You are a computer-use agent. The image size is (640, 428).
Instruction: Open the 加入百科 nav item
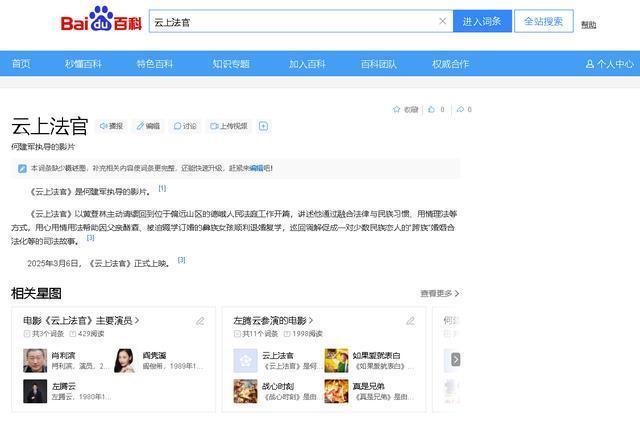click(x=307, y=64)
